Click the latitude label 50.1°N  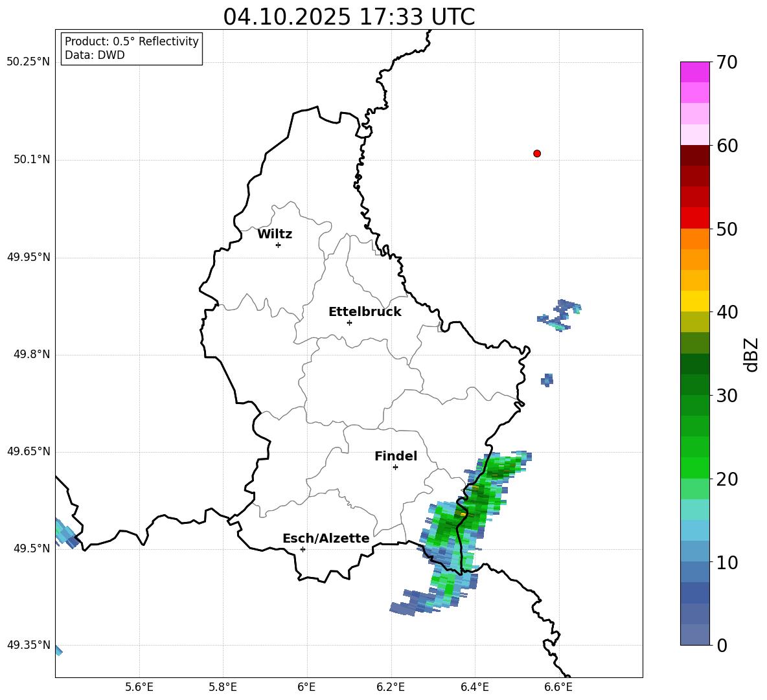pos(32,159)
